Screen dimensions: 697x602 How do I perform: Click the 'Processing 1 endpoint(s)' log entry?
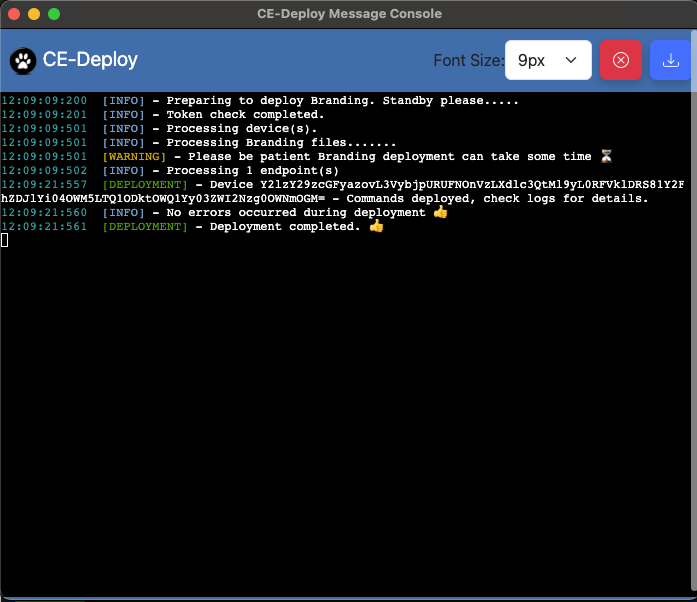coord(252,171)
